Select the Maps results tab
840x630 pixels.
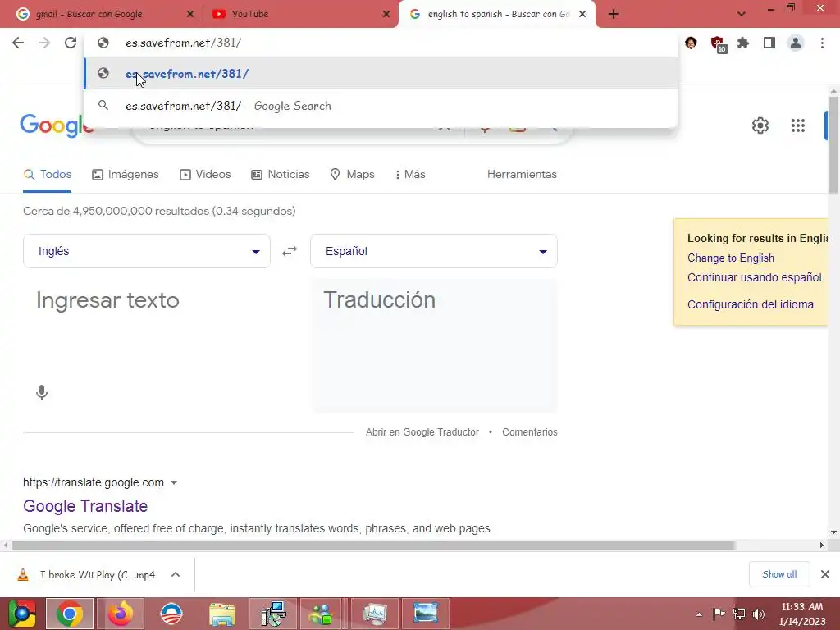[352, 174]
